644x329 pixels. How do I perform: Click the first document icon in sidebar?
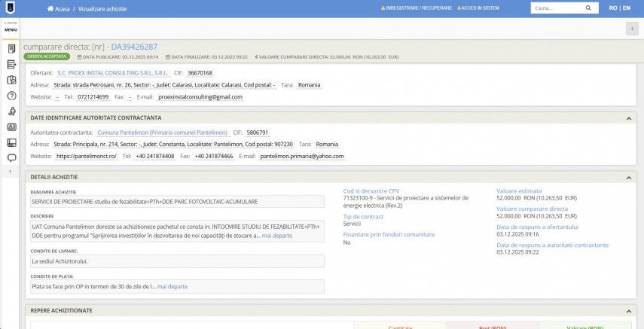point(11,49)
